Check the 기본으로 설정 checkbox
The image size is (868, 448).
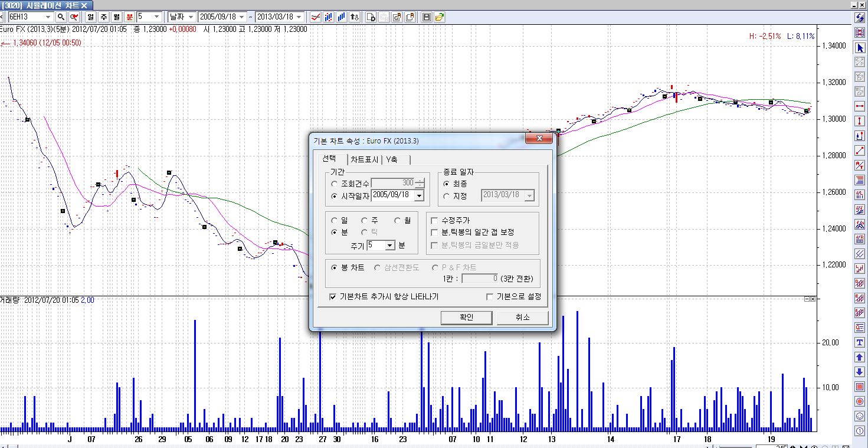[490, 297]
